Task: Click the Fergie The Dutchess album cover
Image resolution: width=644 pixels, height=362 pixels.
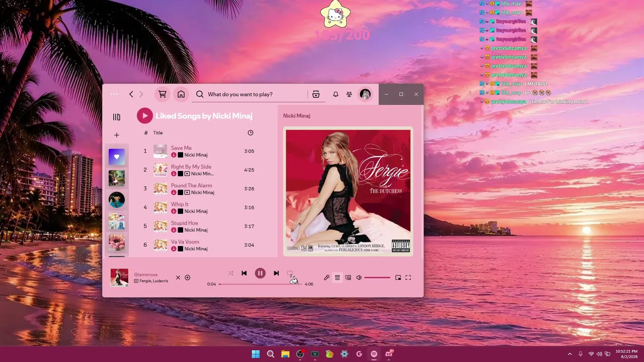Action: tap(348, 192)
